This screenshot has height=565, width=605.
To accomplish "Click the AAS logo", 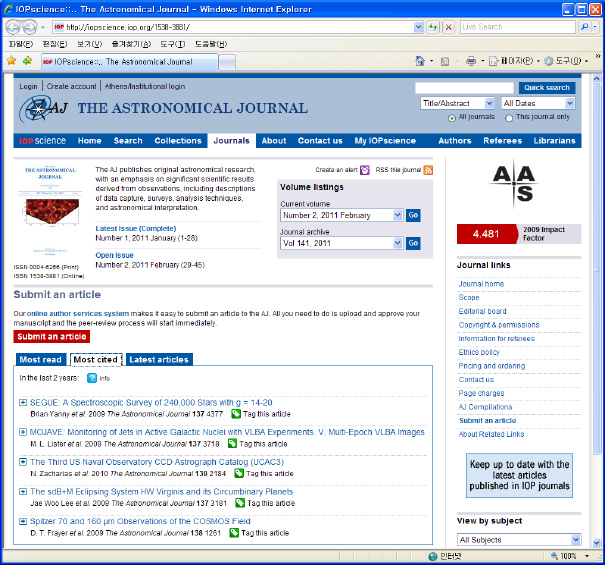I will (x=514, y=184).
